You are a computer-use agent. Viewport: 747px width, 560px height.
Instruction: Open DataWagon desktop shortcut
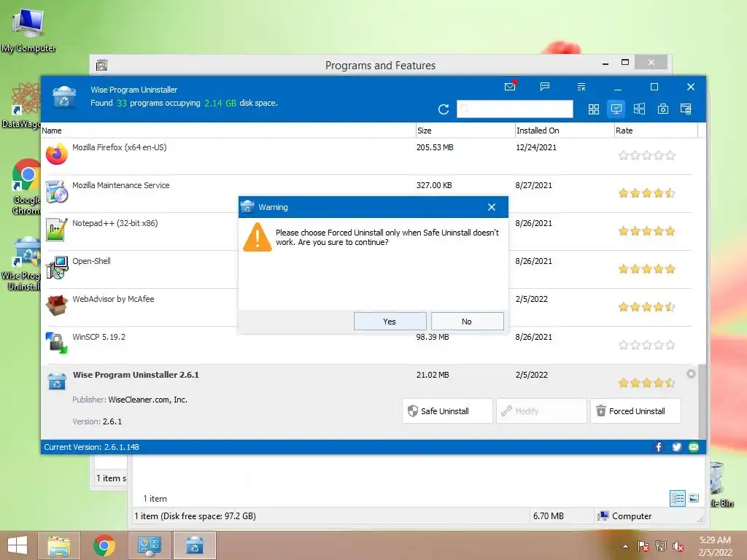point(21,105)
